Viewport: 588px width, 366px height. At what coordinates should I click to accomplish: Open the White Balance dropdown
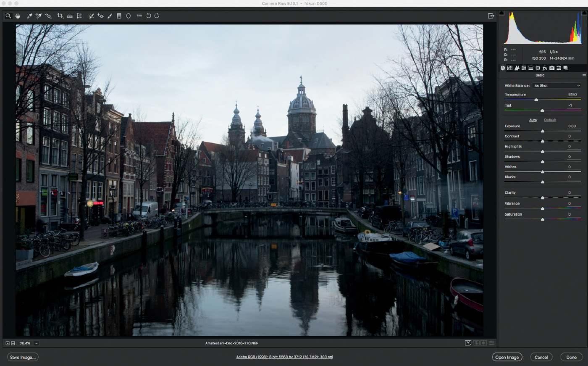556,86
